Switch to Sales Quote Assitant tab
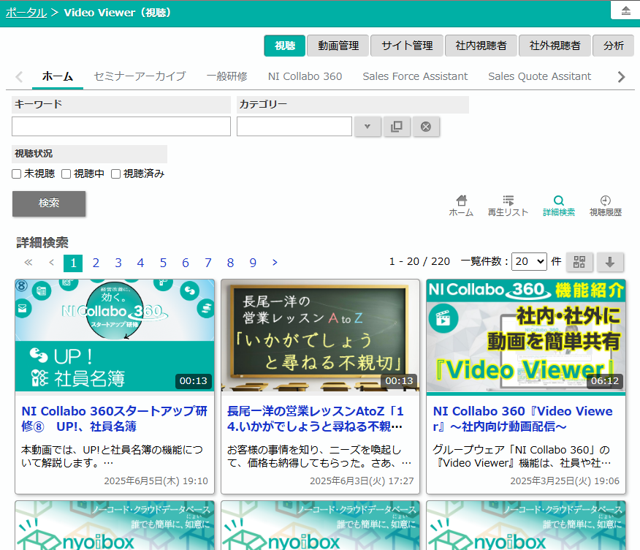 [540, 76]
